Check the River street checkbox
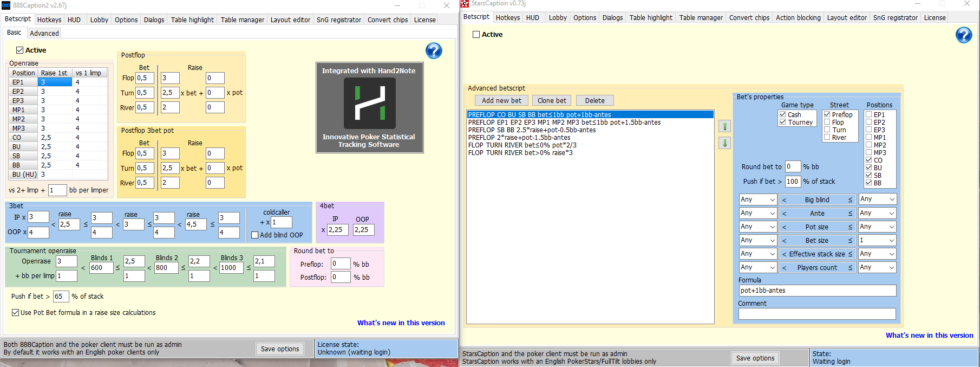Viewport: 980px width, 367px height. click(x=827, y=137)
